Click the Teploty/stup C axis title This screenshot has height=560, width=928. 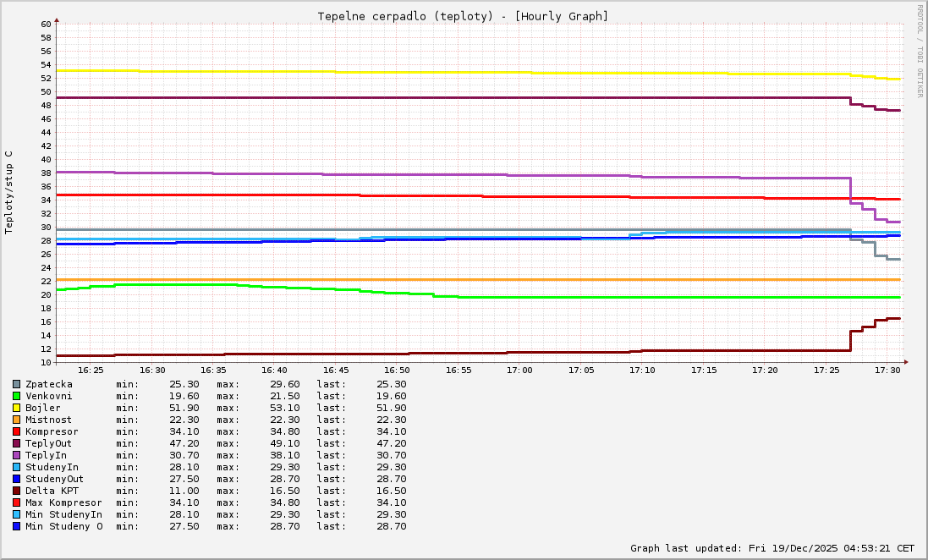pos(9,192)
